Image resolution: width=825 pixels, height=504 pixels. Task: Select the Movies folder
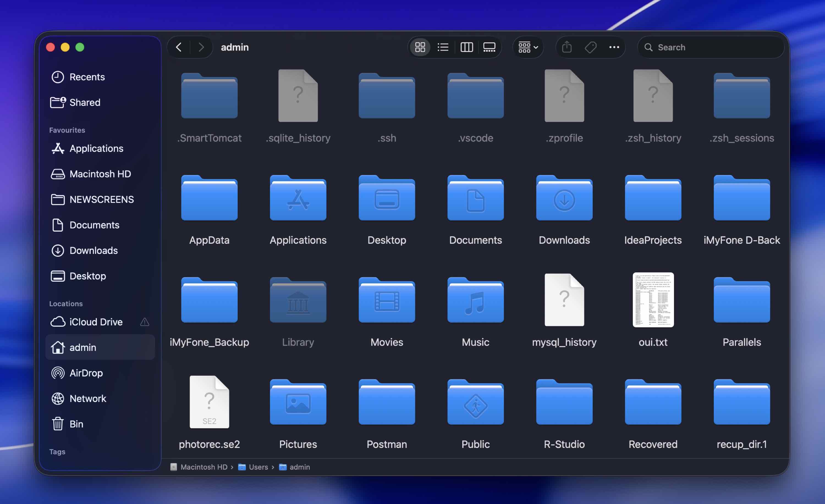click(x=387, y=300)
